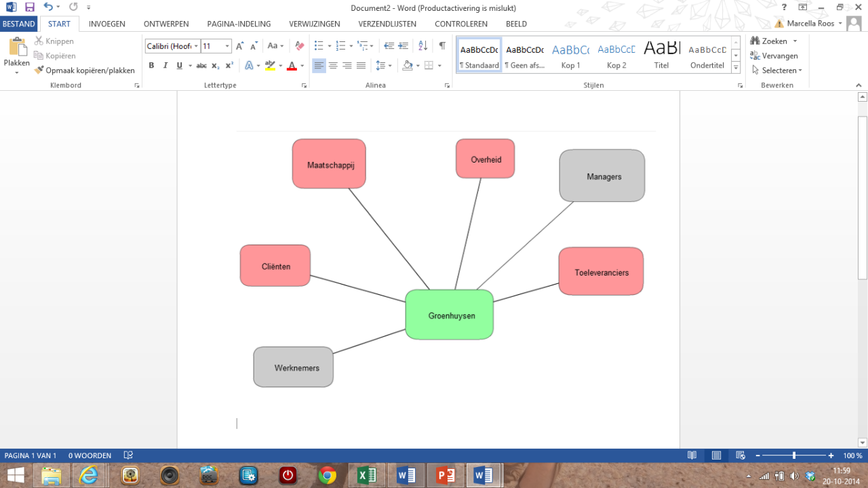Toggle show paragraph marks pilcrow
868x488 pixels.
coord(442,46)
